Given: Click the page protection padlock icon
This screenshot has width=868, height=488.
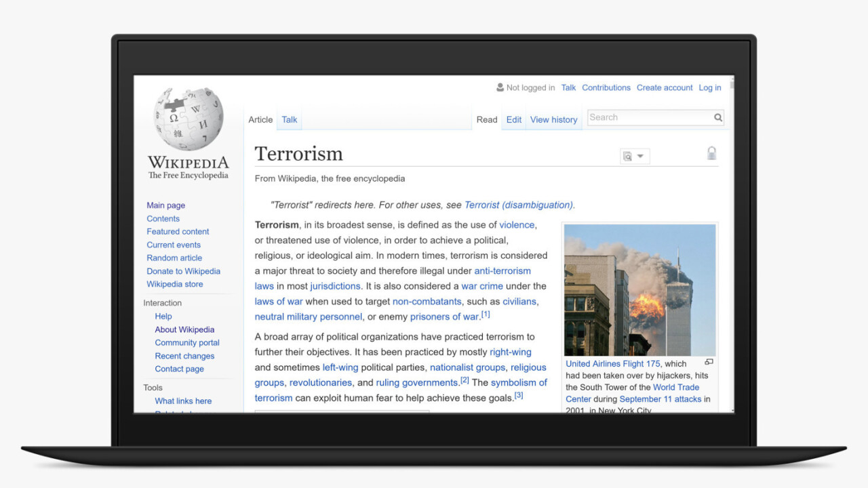Looking at the screenshot, I should 711,153.
